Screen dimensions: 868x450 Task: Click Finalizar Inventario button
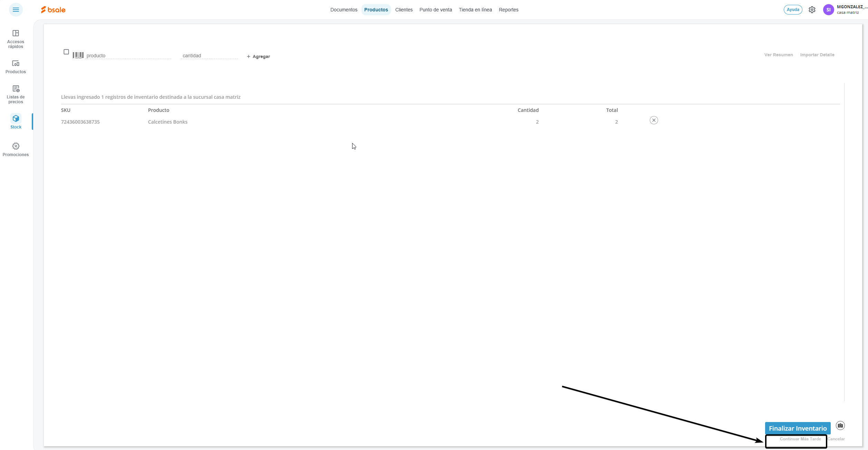[798, 428]
